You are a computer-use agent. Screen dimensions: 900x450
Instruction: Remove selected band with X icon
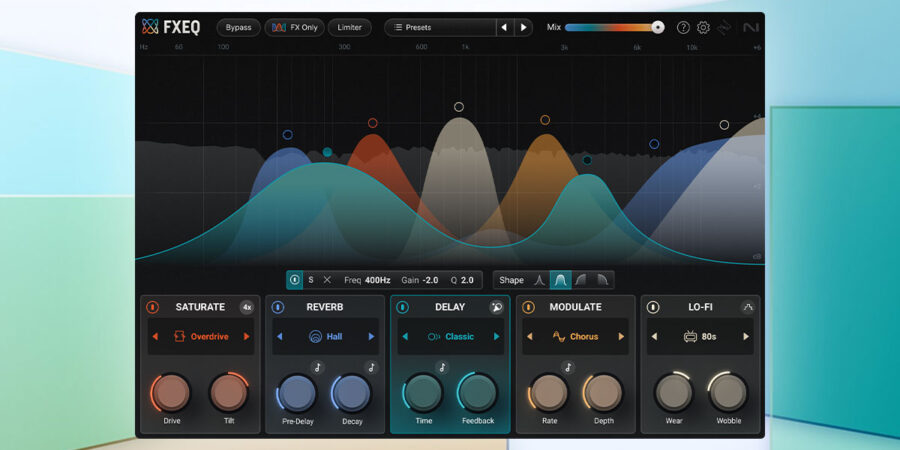click(327, 280)
